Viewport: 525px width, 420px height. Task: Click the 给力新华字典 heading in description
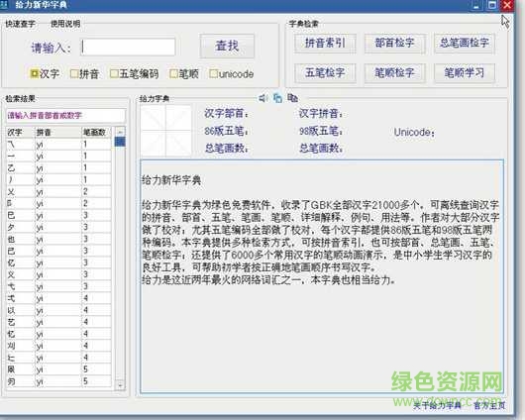[x=171, y=180]
